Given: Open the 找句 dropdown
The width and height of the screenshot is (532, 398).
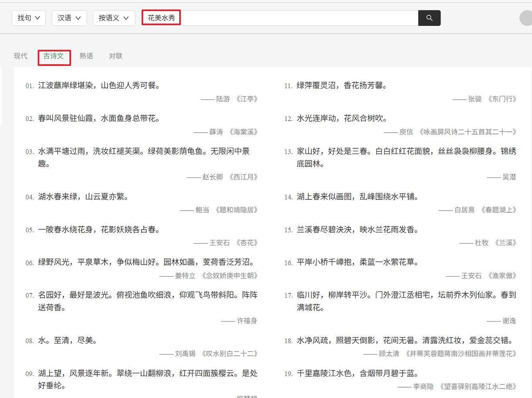Looking at the screenshot, I should click(28, 18).
